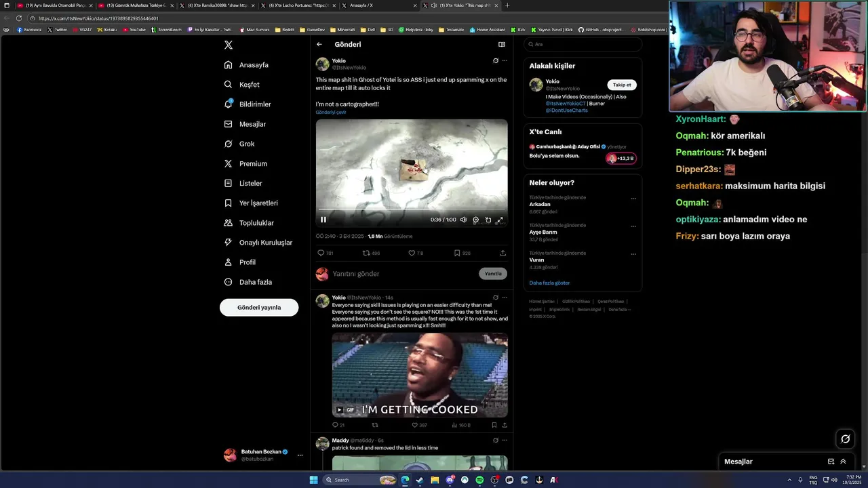Click the Grok icon on Yokio's main post
This screenshot has height=488, width=868.
496,61
